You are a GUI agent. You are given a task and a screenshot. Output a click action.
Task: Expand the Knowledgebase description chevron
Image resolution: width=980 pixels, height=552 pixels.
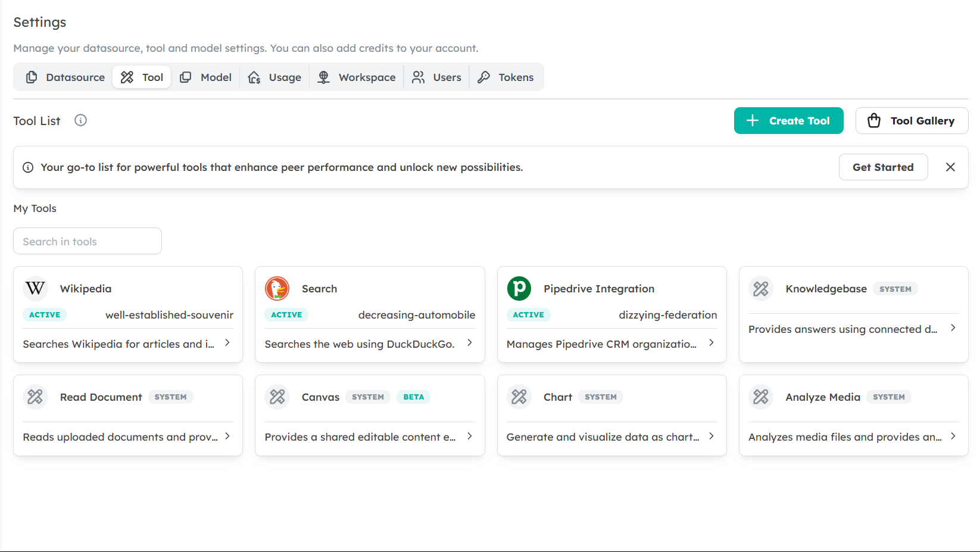click(x=953, y=328)
